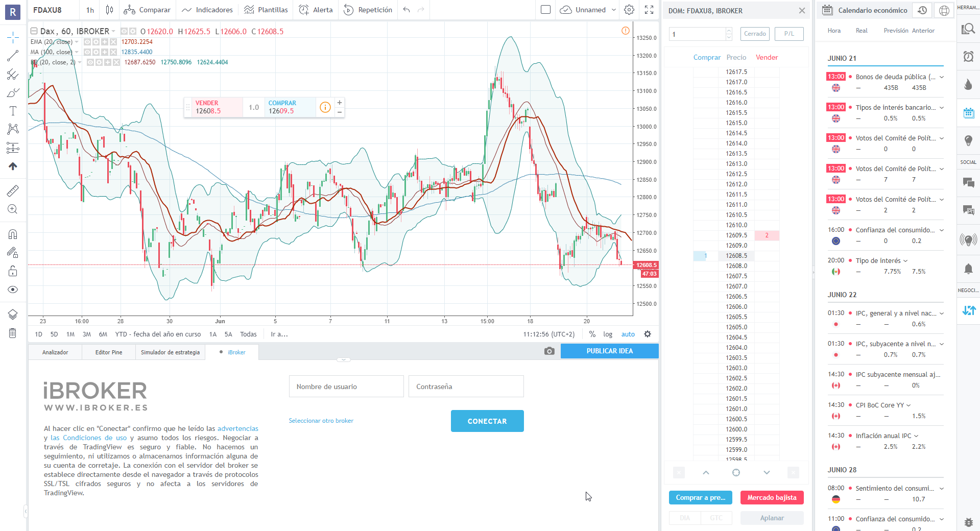Open the Seleccionar otro broker link
The image size is (980, 531).
point(321,420)
